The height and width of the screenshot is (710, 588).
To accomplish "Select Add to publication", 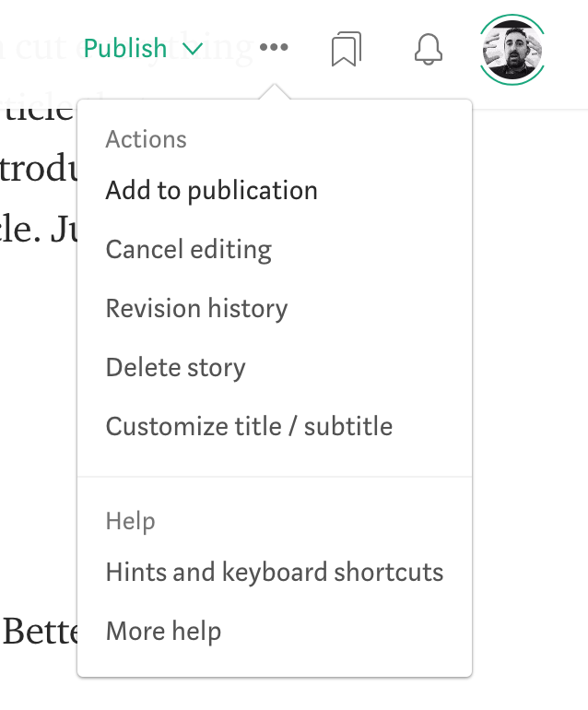I will point(211,191).
